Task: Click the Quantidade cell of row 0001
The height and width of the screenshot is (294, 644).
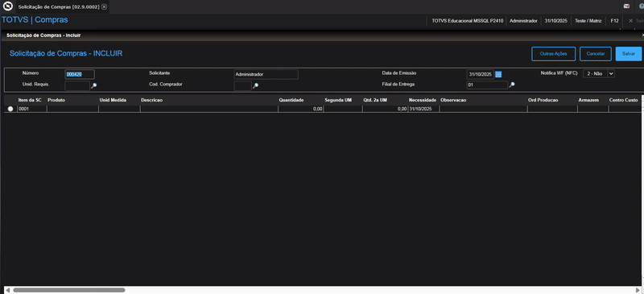Action: (x=301, y=109)
